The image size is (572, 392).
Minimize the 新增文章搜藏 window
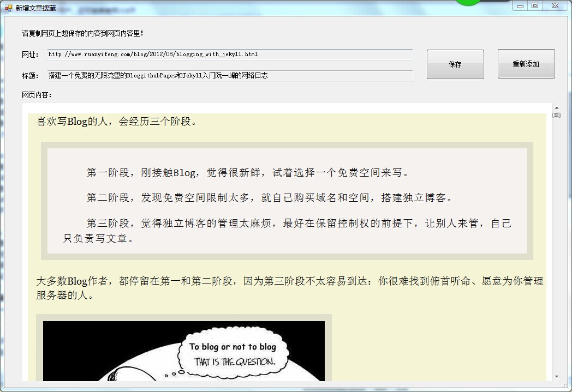[521, 6]
